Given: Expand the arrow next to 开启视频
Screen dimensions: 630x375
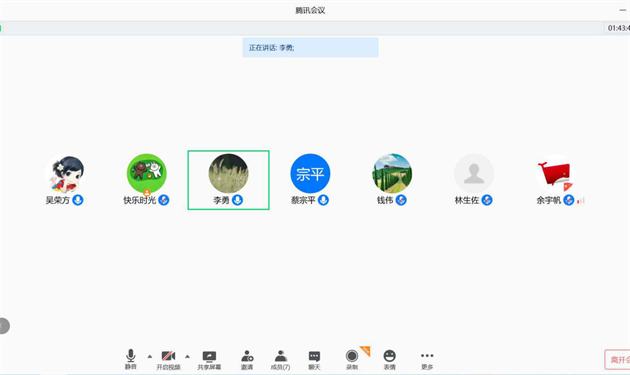Looking at the screenshot, I should tap(187, 356).
